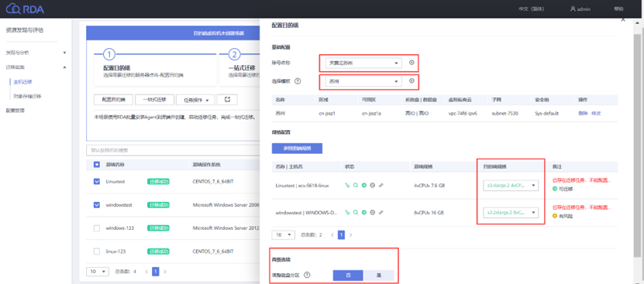Click magnifier status icon in Linuxtest row
The height and width of the screenshot is (284, 644).
pyautogui.click(x=356, y=186)
